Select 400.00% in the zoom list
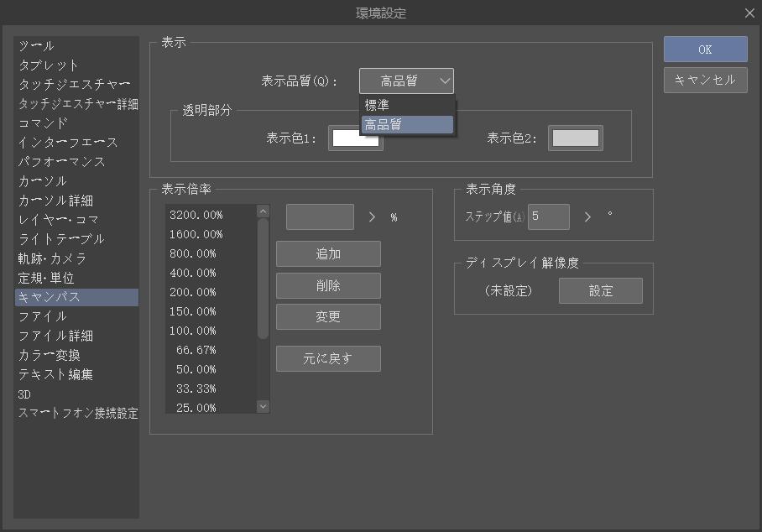 tap(211, 273)
